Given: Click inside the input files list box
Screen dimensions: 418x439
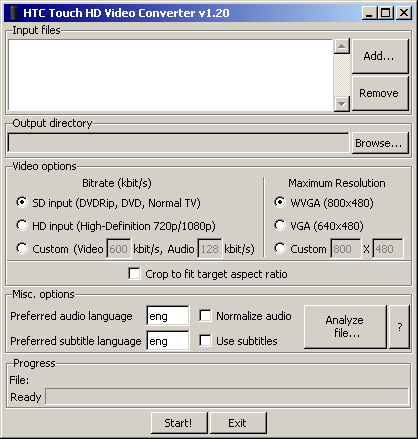Looking at the screenshot, I should 170,75.
